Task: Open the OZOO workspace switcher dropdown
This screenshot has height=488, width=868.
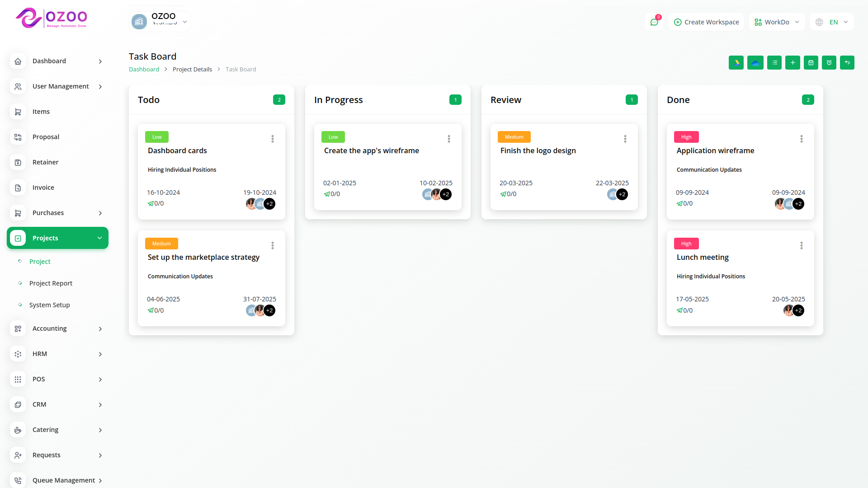Action: click(160, 22)
